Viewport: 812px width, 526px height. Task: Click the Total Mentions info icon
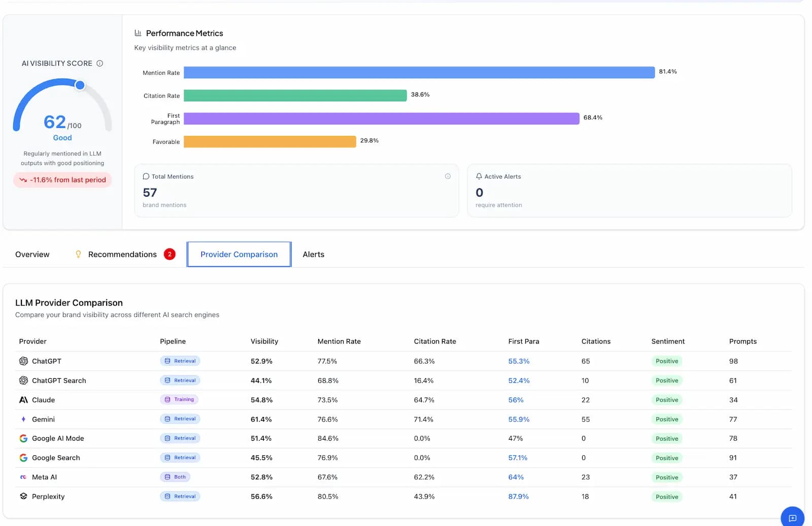click(x=448, y=176)
